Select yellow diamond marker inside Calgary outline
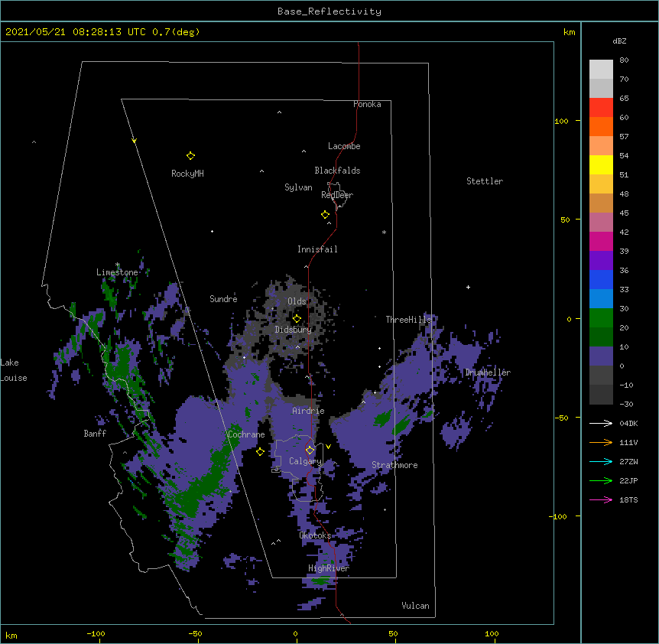 [310, 450]
